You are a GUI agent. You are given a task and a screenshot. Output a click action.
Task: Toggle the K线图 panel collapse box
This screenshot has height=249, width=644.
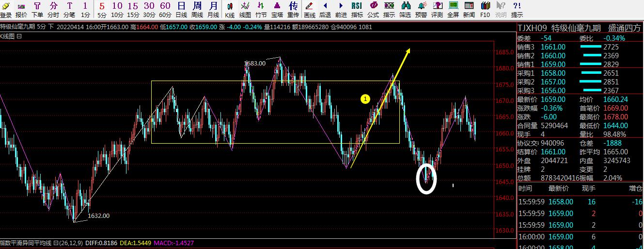pyautogui.click(x=19, y=36)
